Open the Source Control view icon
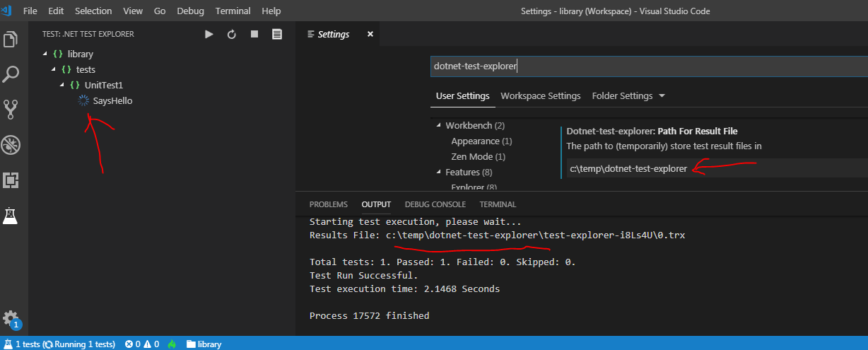This screenshot has width=868, height=350. click(11, 109)
